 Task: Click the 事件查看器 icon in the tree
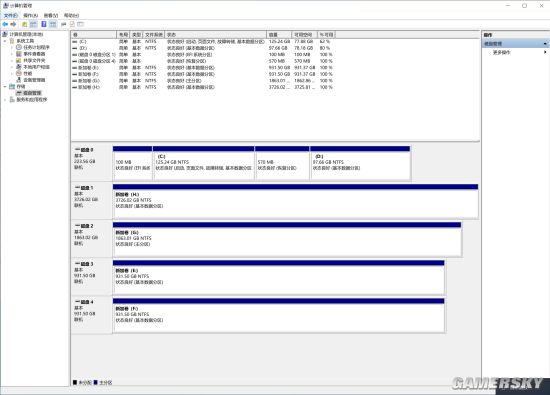pyautogui.click(x=19, y=54)
